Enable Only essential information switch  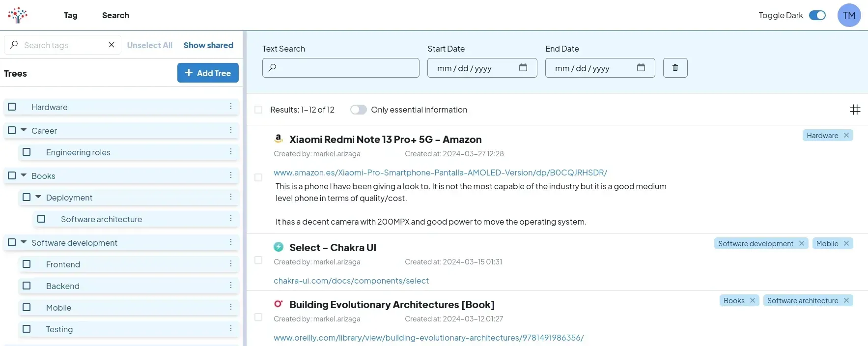358,110
